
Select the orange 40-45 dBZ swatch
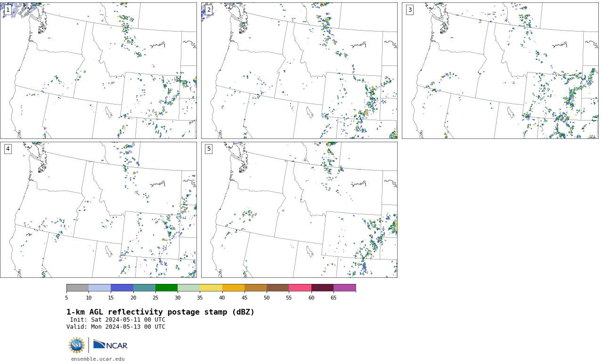[233, 288]
